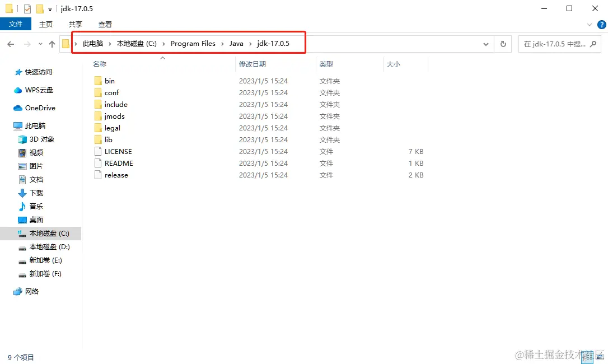Click the Properties quick access toolbar icon
This screenshot has width=608, height=364.
27,8
